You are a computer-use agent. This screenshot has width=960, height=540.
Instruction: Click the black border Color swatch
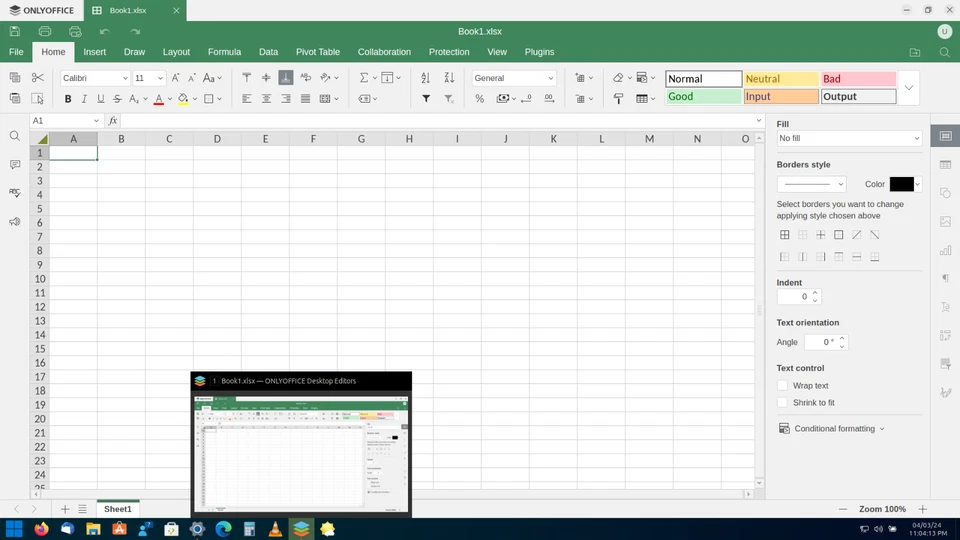901,184
